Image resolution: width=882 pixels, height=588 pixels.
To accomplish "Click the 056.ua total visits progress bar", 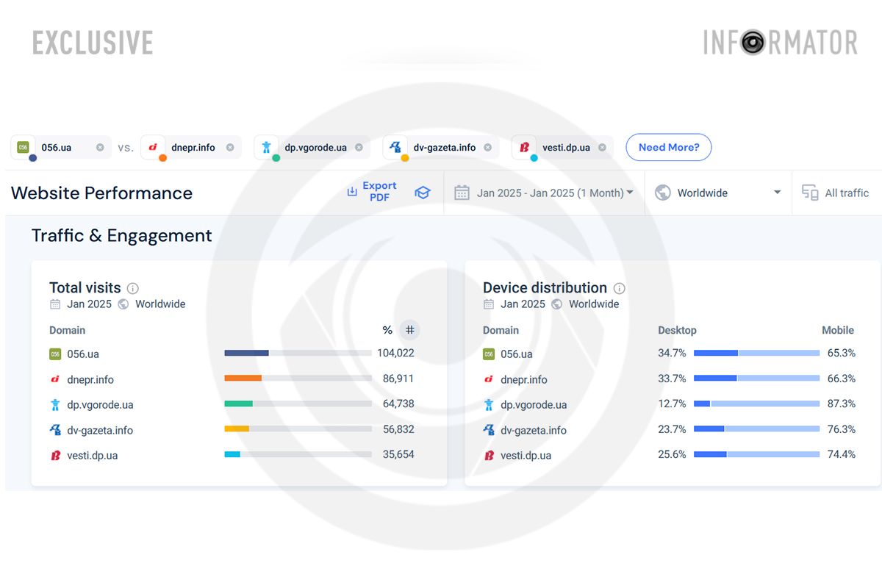I will click(298, 353).
